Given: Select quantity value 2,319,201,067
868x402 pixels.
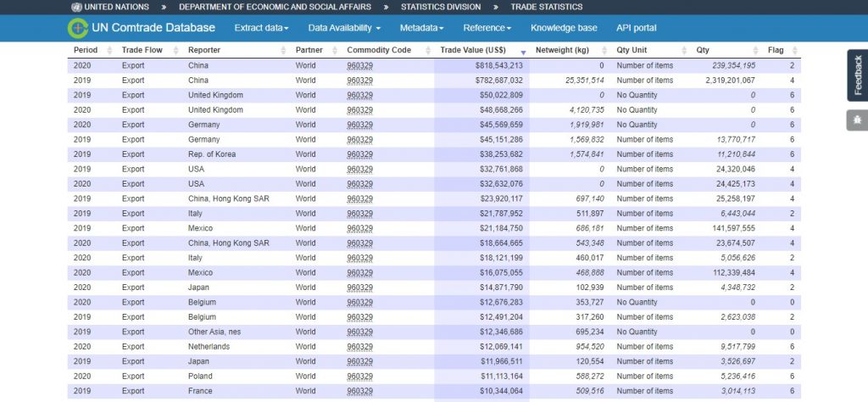Looking at the screenshot, I should pos(730,81).
